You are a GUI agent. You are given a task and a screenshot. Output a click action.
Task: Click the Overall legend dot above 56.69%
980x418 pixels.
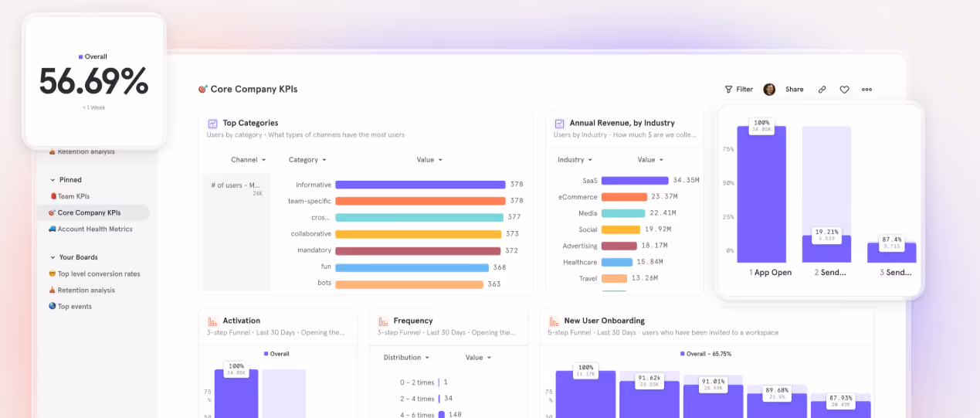pos(80,56)
